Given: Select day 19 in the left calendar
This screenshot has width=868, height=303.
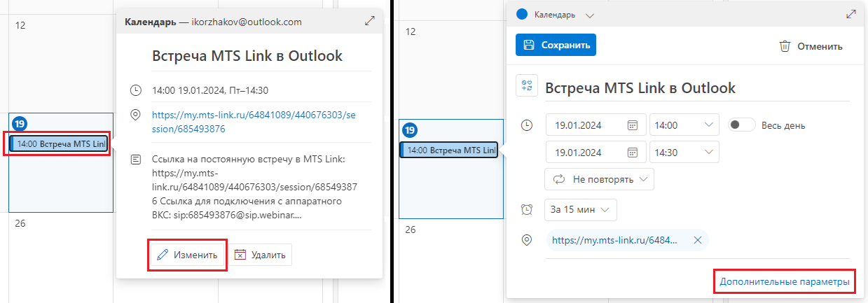Looking at the screenshot, I should [x=19, y=124].
